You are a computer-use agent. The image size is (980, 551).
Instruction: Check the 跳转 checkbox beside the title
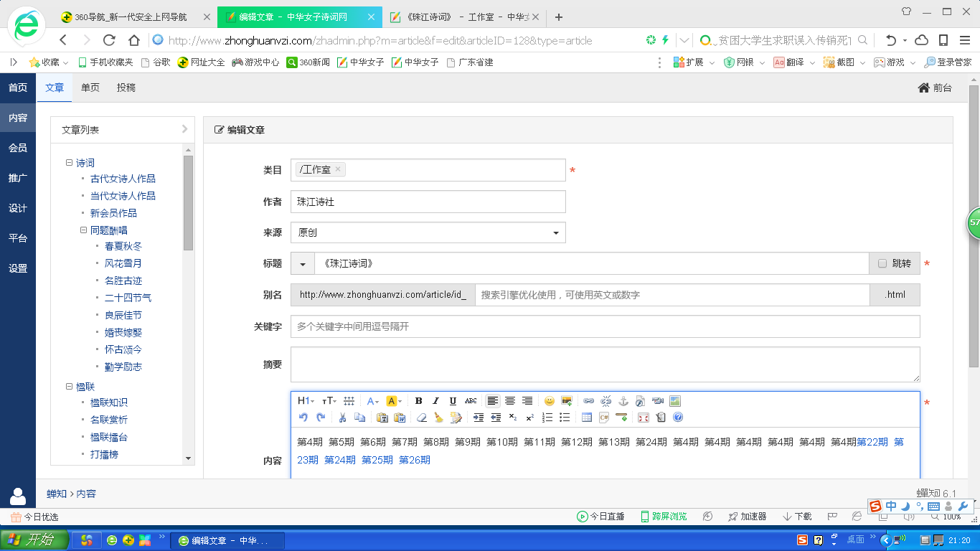(x=882, y=264)
